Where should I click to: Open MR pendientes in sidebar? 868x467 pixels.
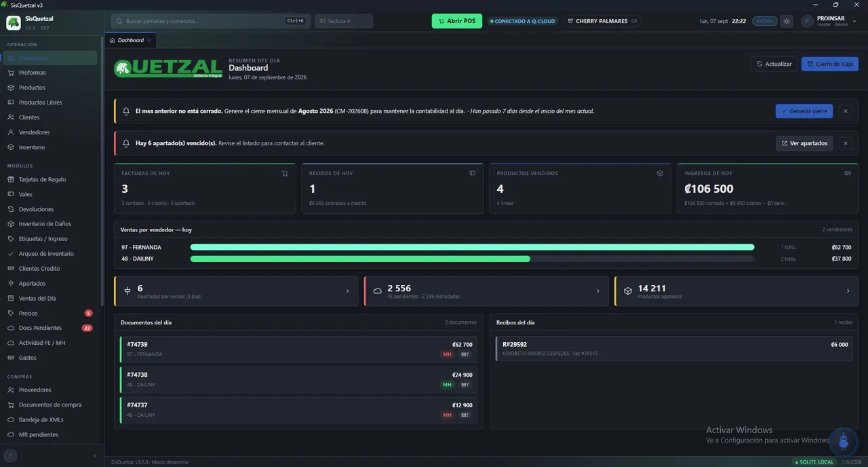50,435
